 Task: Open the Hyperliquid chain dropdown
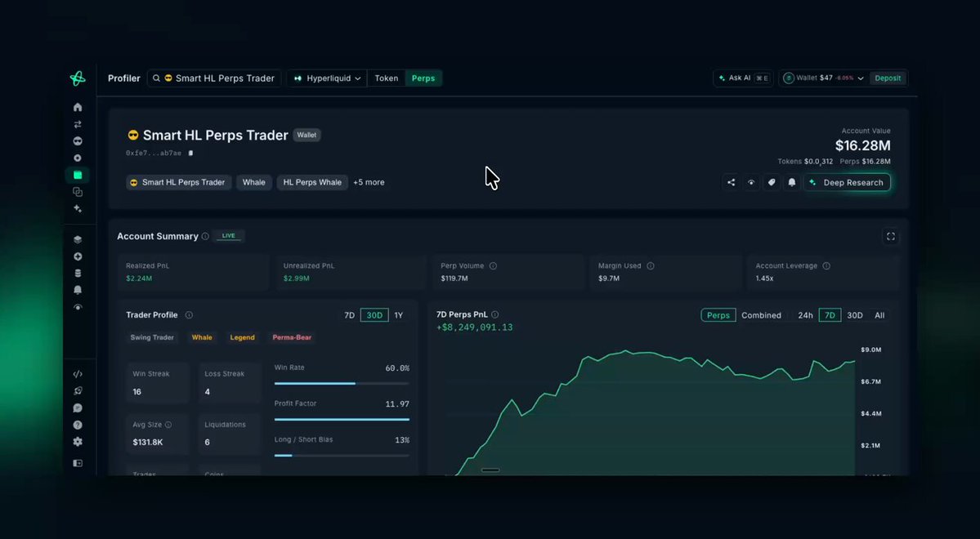328,78
